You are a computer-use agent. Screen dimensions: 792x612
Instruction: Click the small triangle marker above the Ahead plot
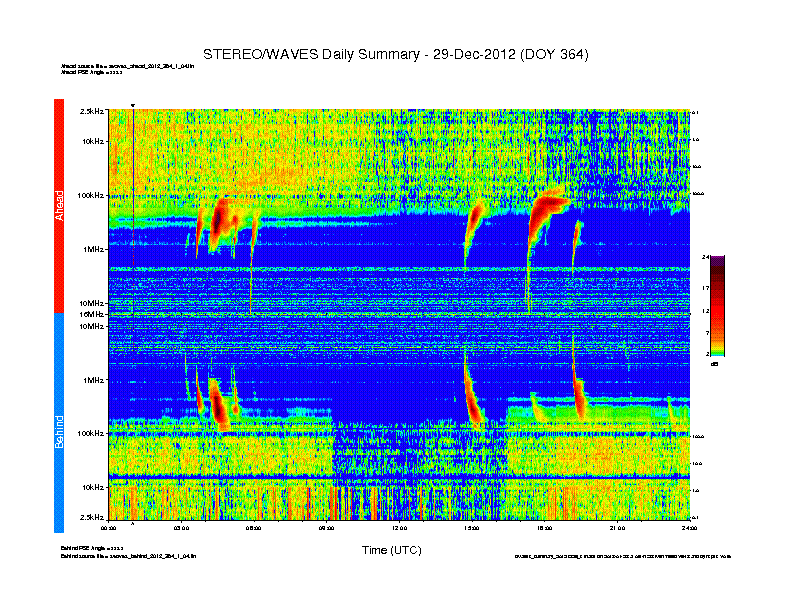click(133, 106)
